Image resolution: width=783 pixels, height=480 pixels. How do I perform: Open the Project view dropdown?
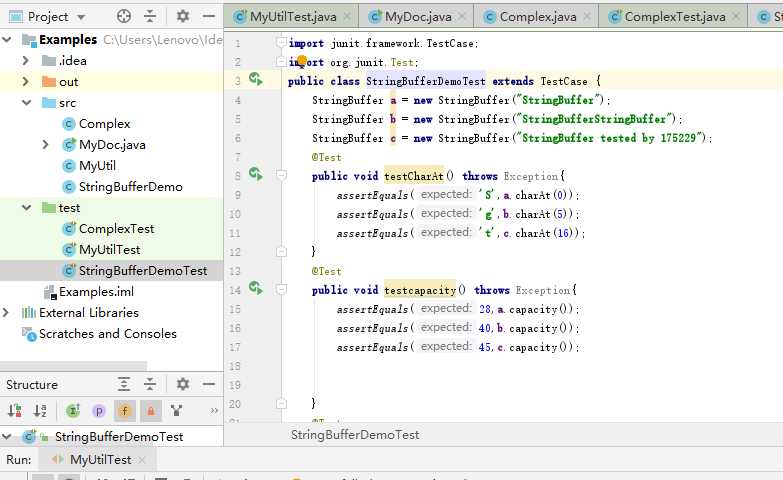coord(80,16)
